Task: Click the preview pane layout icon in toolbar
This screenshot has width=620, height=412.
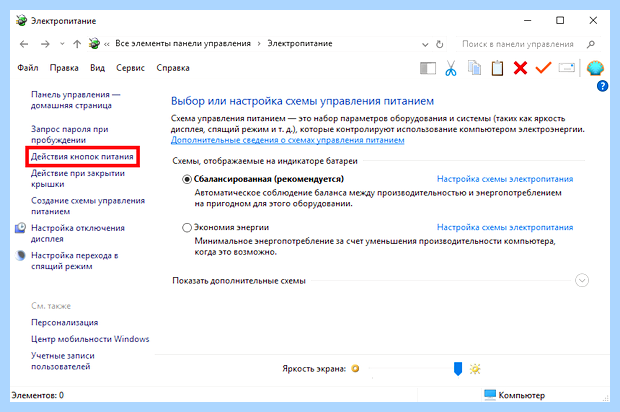Action: coord(427,68)
